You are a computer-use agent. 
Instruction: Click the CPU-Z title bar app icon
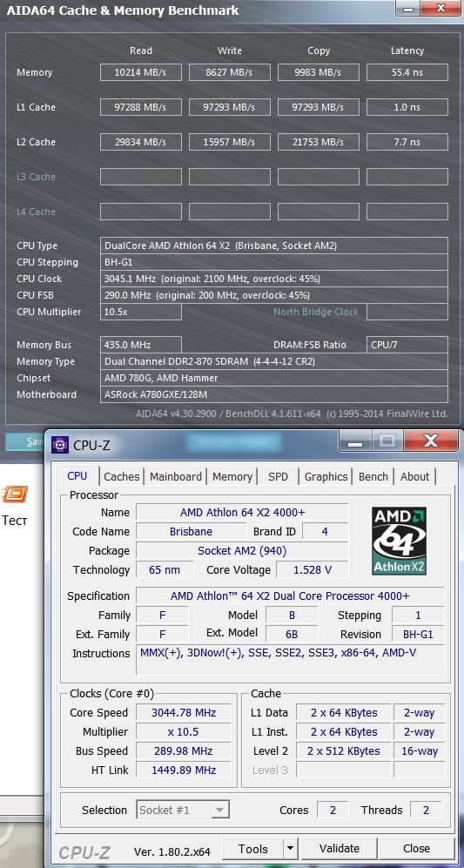point(60,445)
